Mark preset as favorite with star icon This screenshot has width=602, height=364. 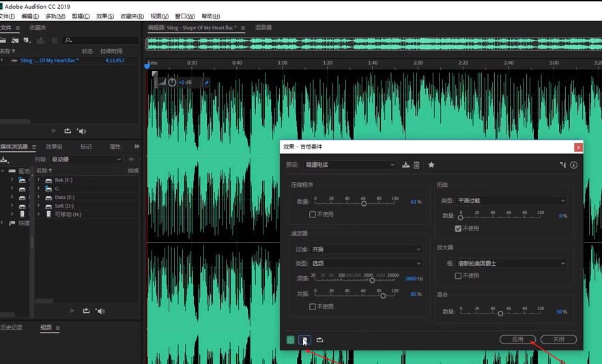431,165
